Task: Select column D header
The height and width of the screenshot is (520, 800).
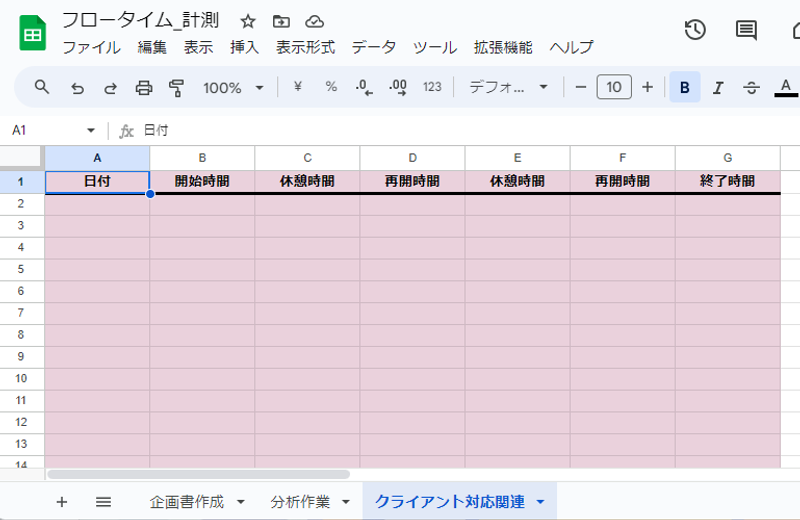Action: coord(412,158)
